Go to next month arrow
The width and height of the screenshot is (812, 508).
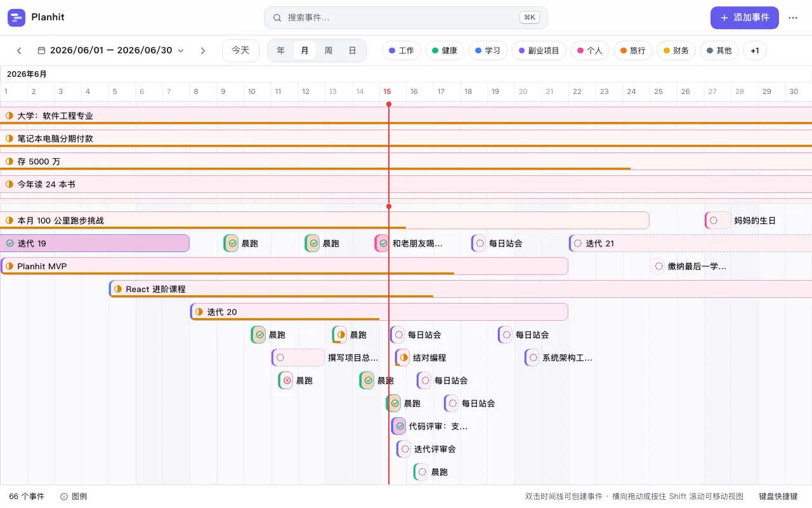point(203,51)
